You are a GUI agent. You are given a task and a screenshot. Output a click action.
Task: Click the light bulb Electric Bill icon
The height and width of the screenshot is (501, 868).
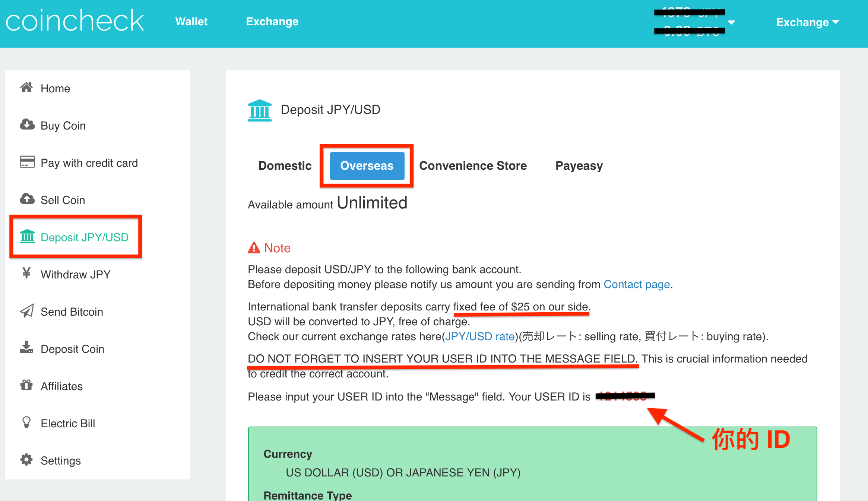click(x=26, y=422)
